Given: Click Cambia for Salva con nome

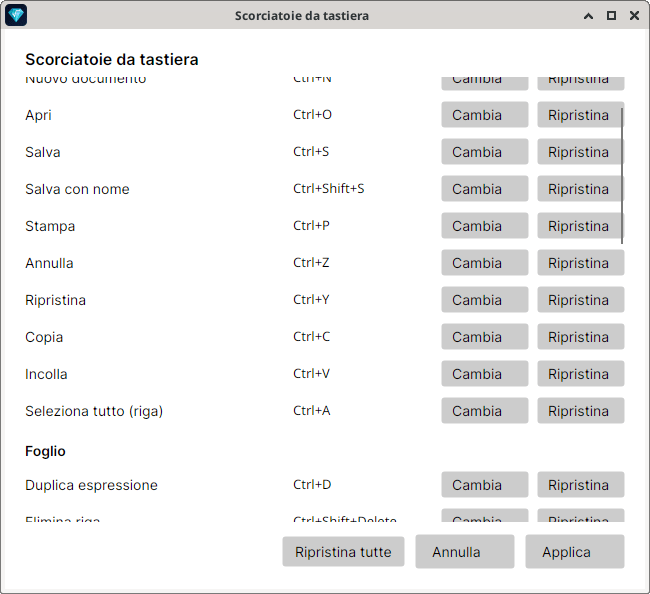Looking at the screenshot, I should coord(485,189).
